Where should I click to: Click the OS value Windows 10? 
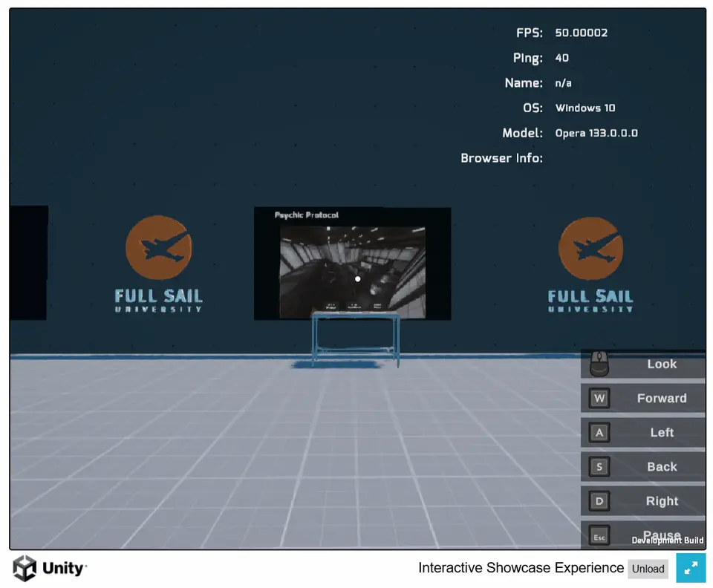click(x=585, y=108)
